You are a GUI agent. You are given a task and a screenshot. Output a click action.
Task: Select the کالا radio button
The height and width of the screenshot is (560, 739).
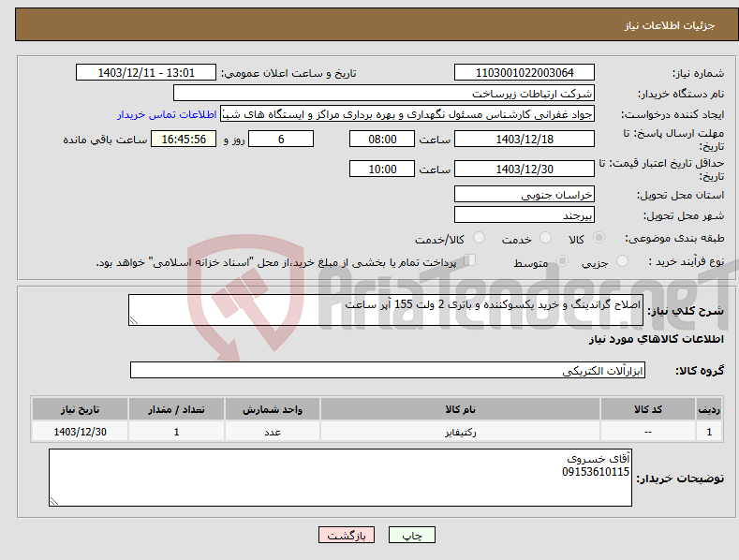click(599, 238)
